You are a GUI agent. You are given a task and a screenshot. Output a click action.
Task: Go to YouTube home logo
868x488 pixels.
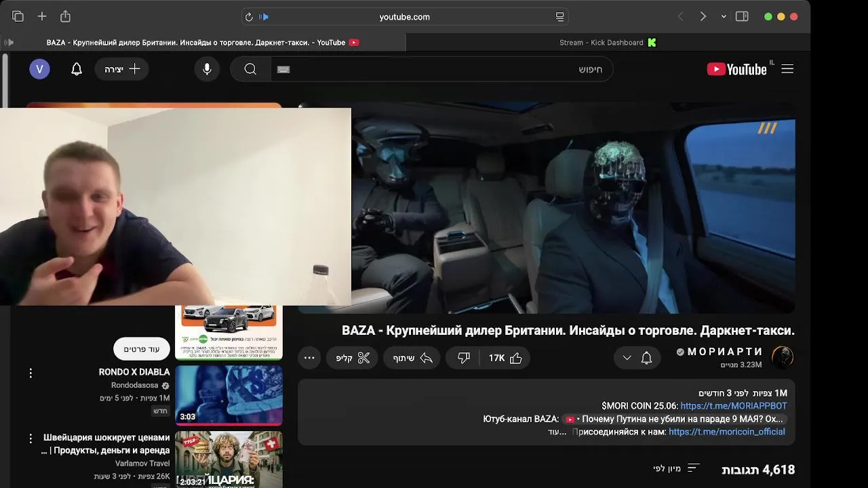click(x=737, y=69)
